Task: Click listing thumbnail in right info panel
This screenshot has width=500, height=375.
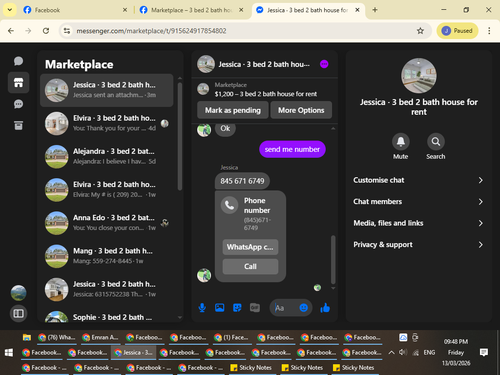Action: pos(419,76)
